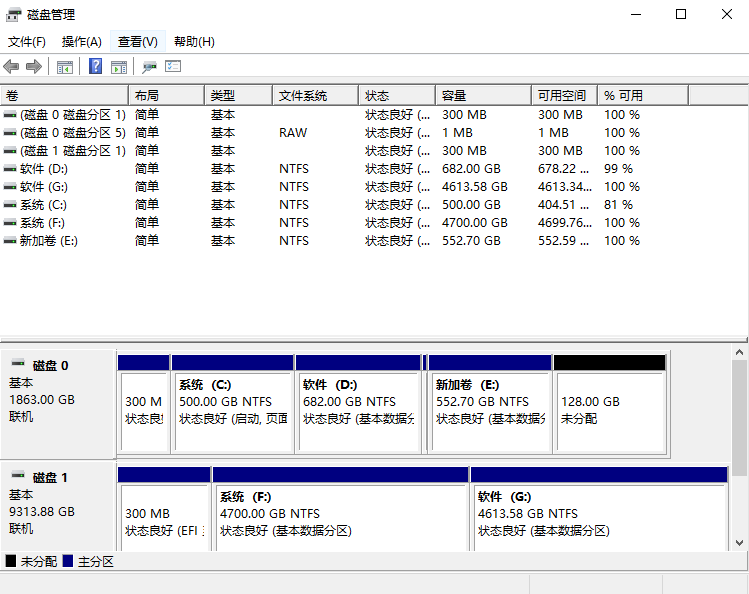Click the blue 主分区 legend color swatch
749x594 pixels.
[x=68, y=562]
